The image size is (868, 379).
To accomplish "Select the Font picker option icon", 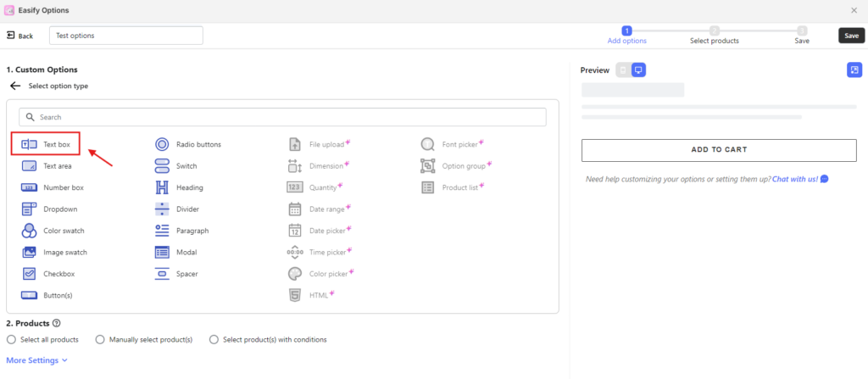I will point(427,144).
